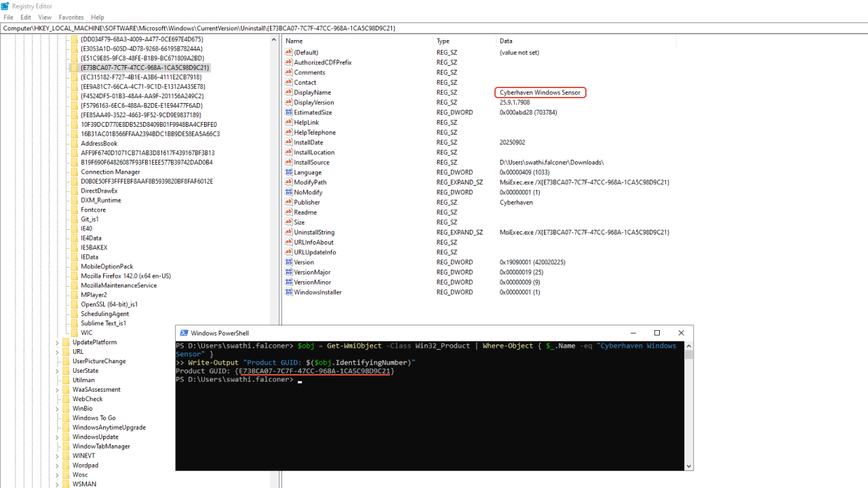Click the DisplayName string value icon
This screenshot has height=488, width=868.
point(288,92)
